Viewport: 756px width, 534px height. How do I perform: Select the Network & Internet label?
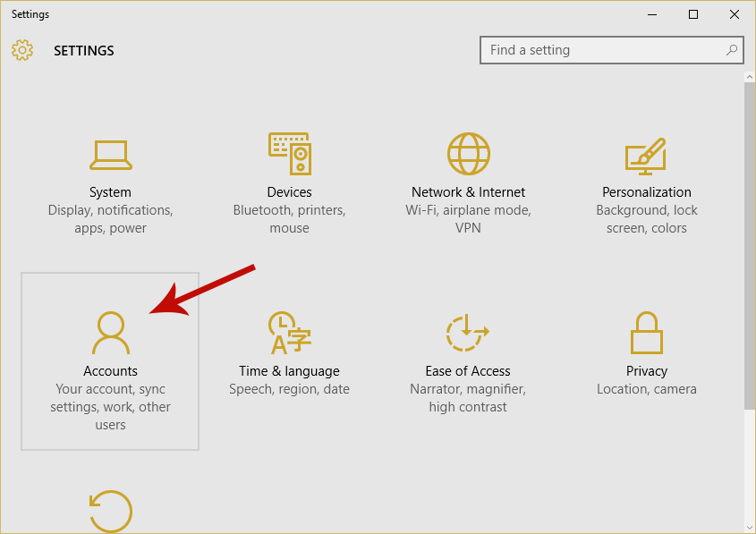pyautogui.click(x=468, y=191)
